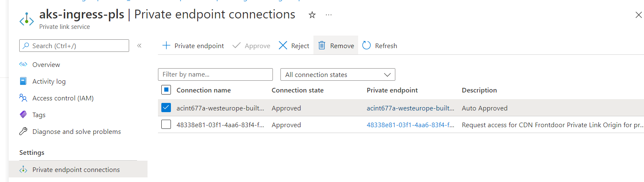Sort by the Connection state column
Image resolution: width=644 pixels, height=182 pixels.
tap(298, 90)
